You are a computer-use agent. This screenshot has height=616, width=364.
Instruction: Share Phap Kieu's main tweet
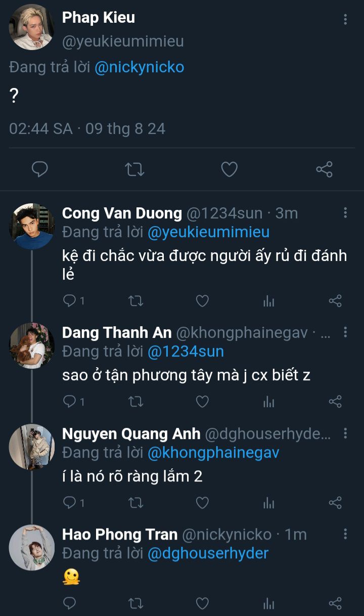[x=324, y=169]
